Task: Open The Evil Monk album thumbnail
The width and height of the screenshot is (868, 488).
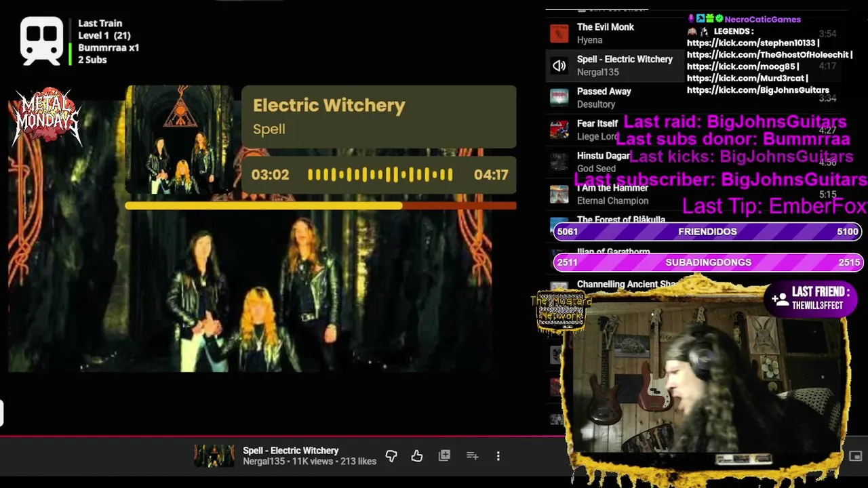Action: click(x=559, y=33)
